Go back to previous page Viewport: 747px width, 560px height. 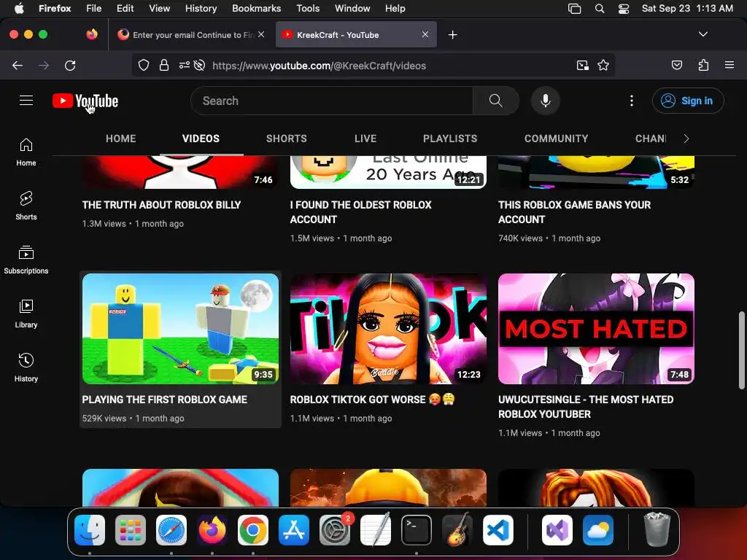(18, 65)
